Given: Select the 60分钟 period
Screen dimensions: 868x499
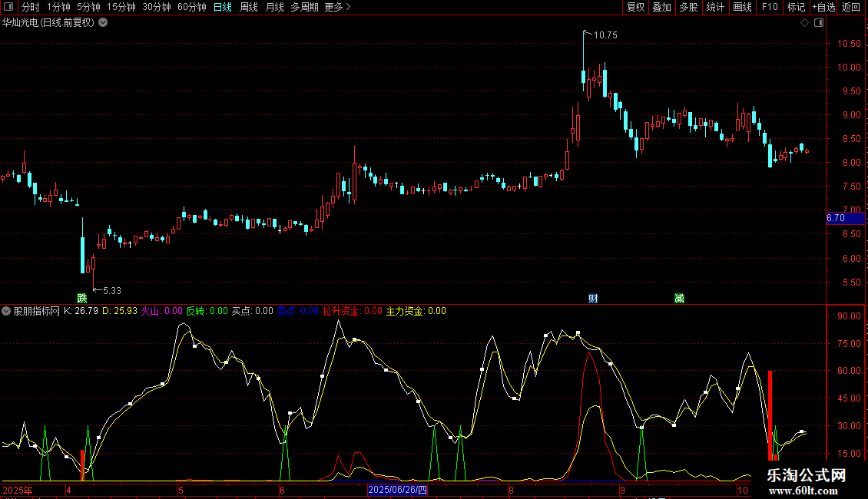Looking at the screenshot, I should pyautogui.click(x=192, y=7).
